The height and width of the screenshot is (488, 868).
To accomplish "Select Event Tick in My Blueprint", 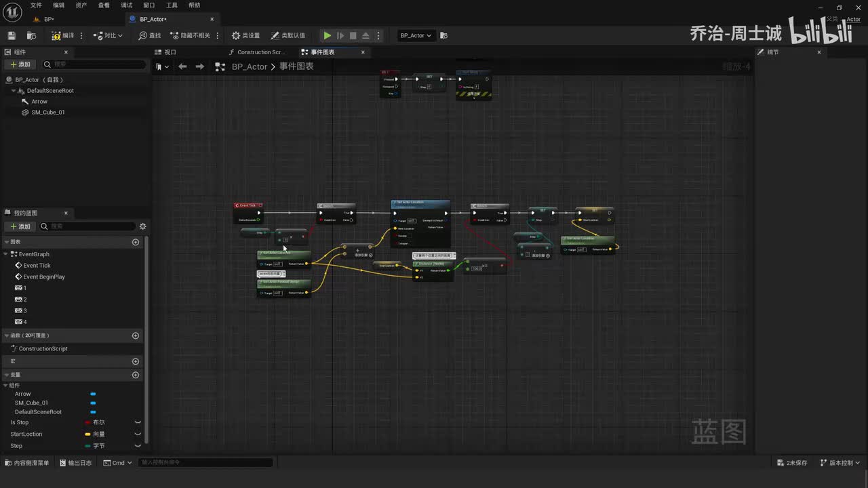I will pos(37,266).
